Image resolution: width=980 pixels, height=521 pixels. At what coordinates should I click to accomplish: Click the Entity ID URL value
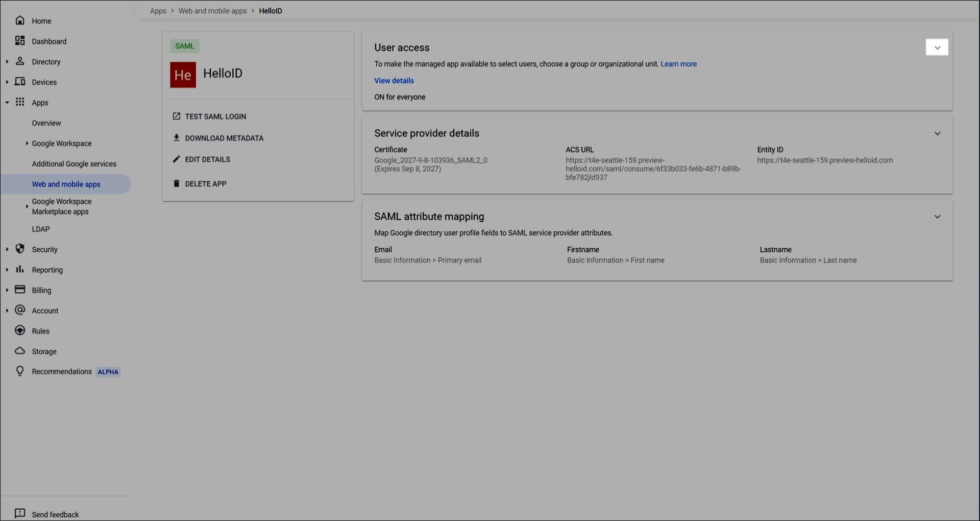tap(825, 160)
